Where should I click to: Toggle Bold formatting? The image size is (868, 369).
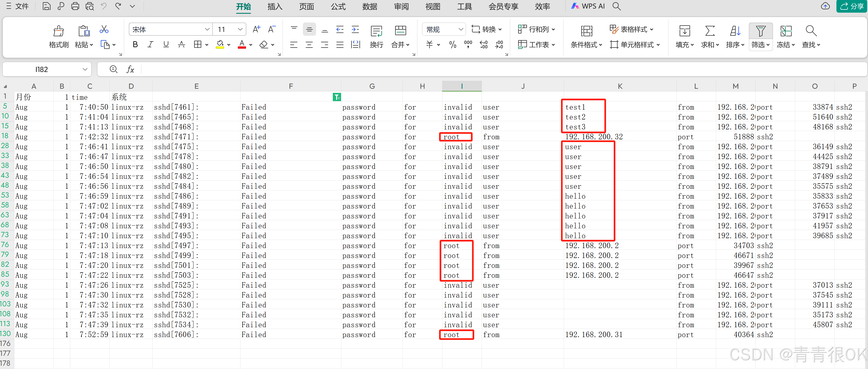tap(135, 45)
